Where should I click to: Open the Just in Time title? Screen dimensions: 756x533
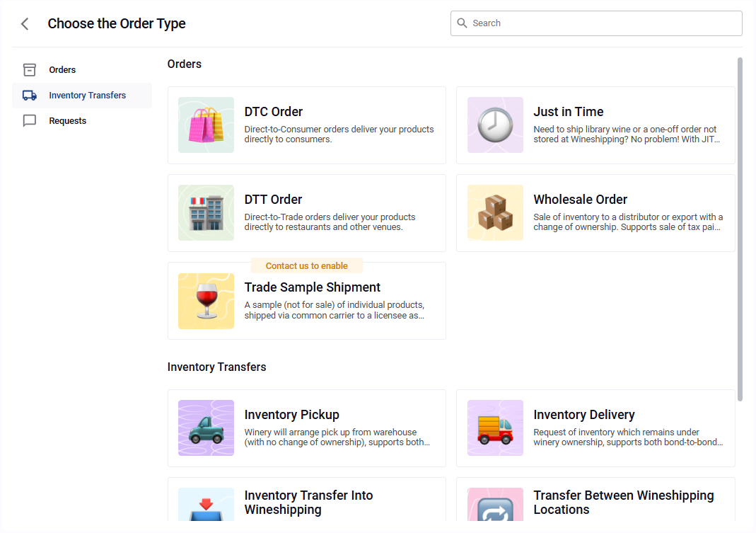(568, 112)
